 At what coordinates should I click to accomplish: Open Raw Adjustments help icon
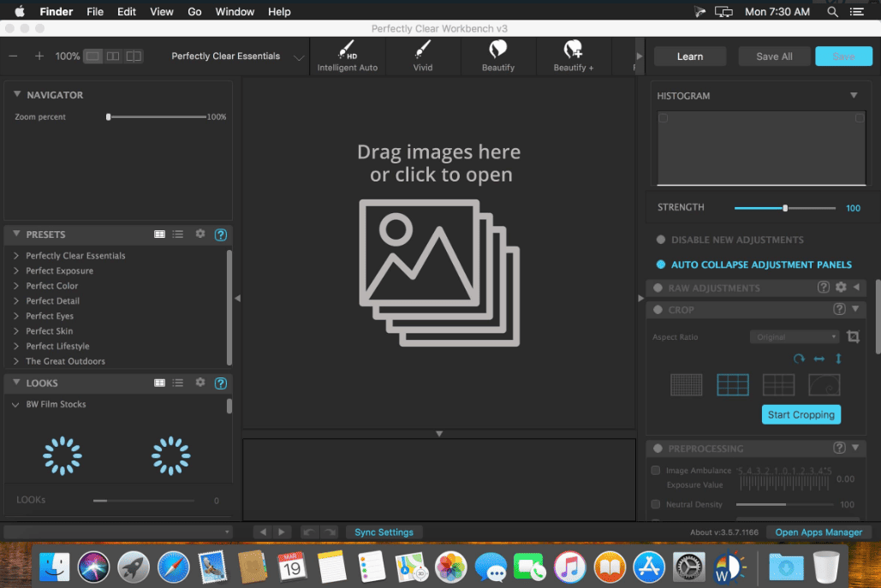pyautogui.click(x=823, y=287)
